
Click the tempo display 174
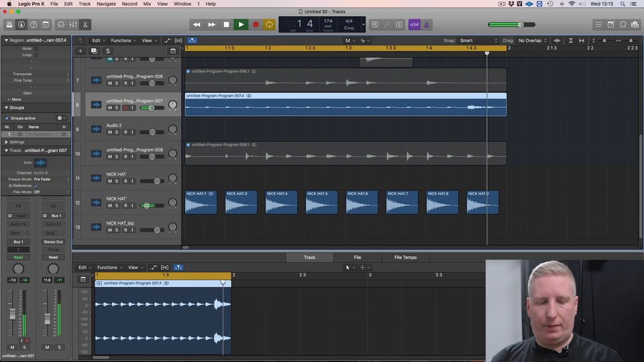point(328,21)
